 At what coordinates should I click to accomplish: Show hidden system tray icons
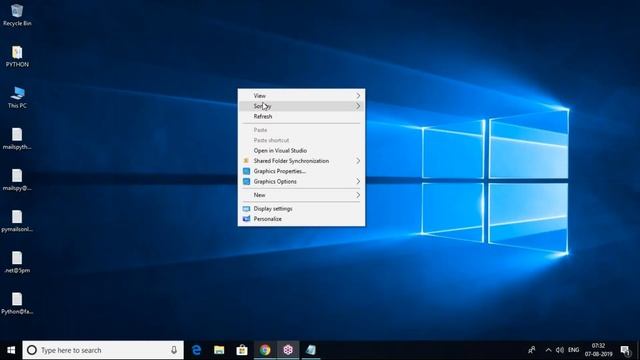(x=548, y=350)
